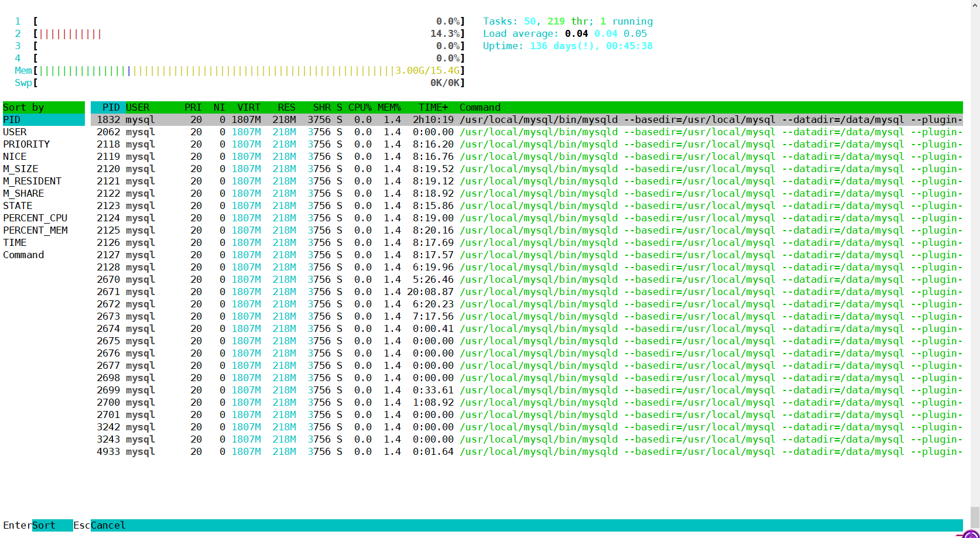Click the CPU% column header
This screenshot has width=980, height=538.
click(360, 107)
